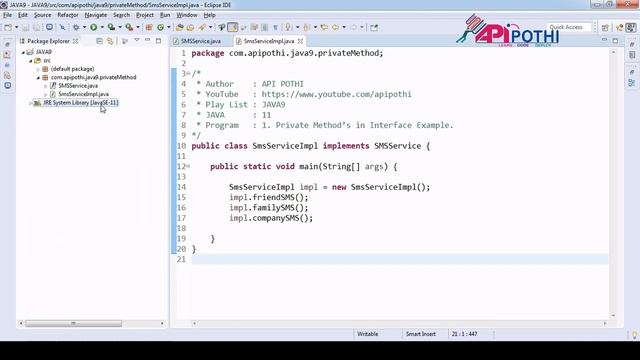Go to Last Edit Location
640x360 pixels.
324,27
